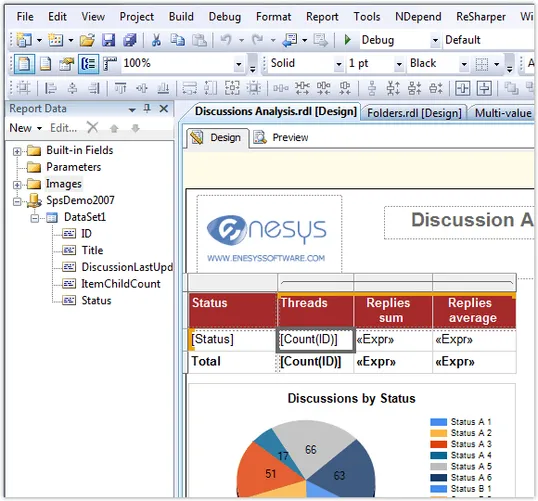Screen dimensions: 538x501
Task: Click the Align Tops layout icon
Action: click(120, 89)
